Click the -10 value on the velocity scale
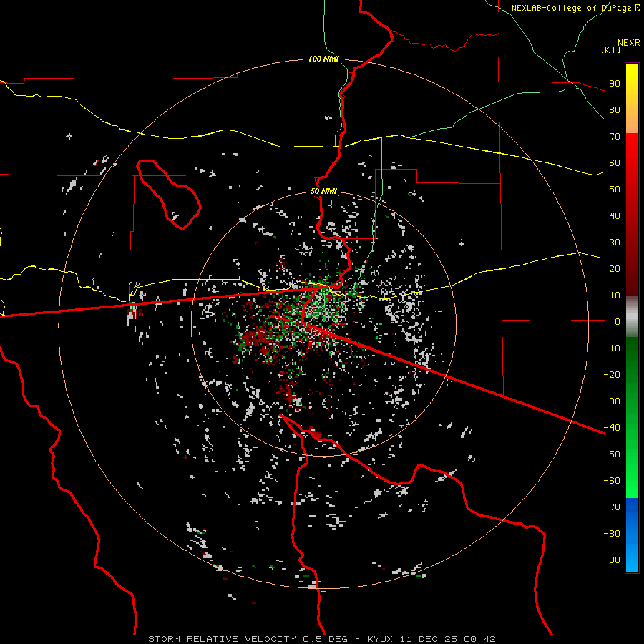 (612, 348)
